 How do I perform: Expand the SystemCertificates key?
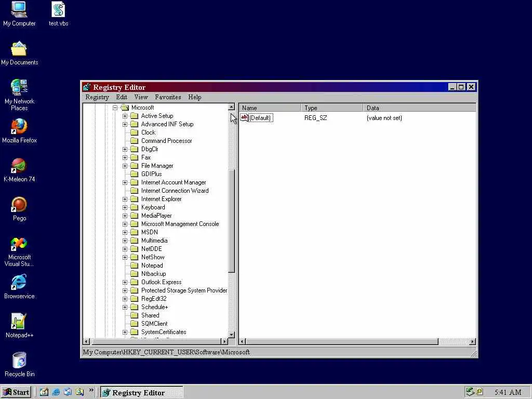(x=125, y=332)
